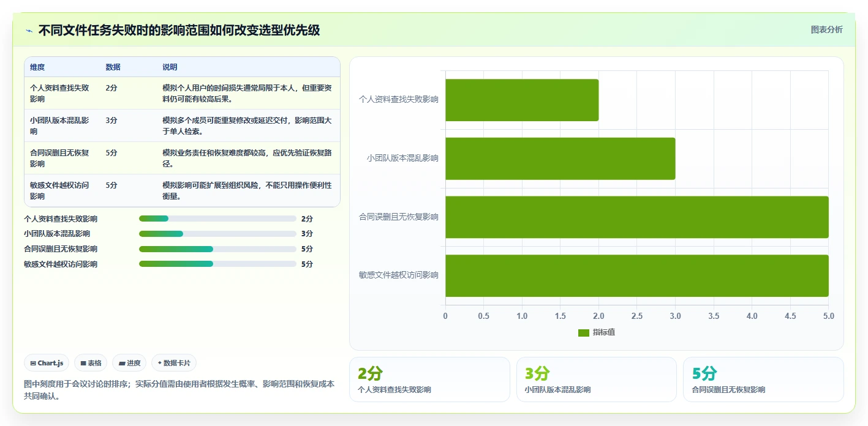The height and width of the screenshot is (426, 868).
Task: Click the 3分 value beside the progress bar
Action: click(307, 234)
